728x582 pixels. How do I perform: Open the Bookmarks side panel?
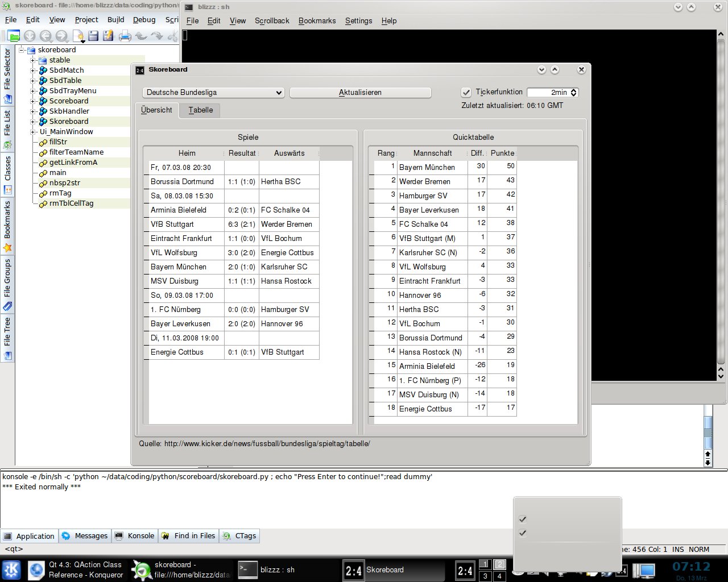tap(7, 226)
